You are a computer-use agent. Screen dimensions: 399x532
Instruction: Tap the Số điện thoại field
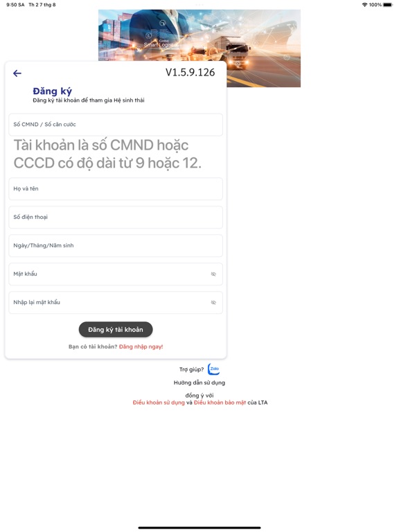pyautogui.click(x=116, y=217)
